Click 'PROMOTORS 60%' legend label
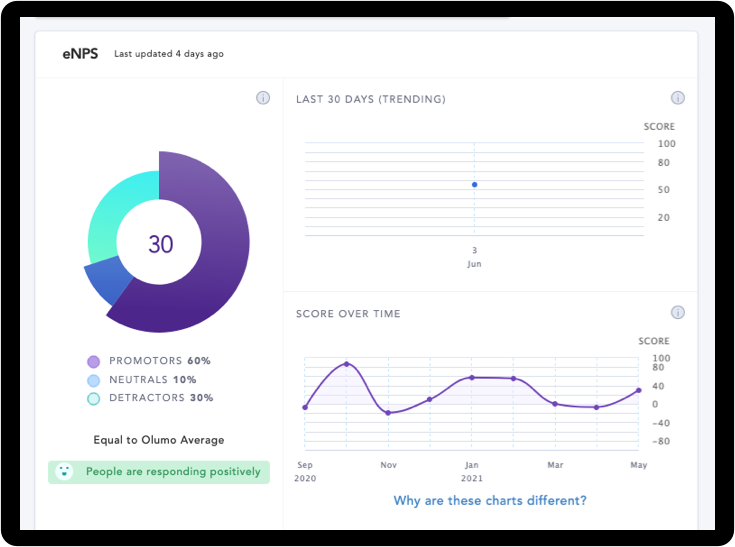The height and width of the screenshot is (547, 735). tap(160, 361)
